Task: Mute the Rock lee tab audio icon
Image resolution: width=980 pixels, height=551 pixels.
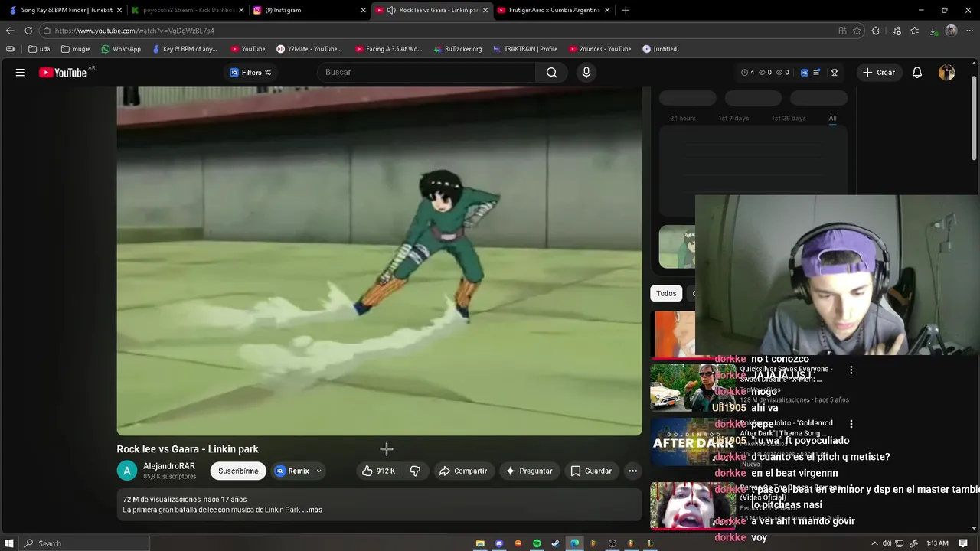Action: (391, 10)
